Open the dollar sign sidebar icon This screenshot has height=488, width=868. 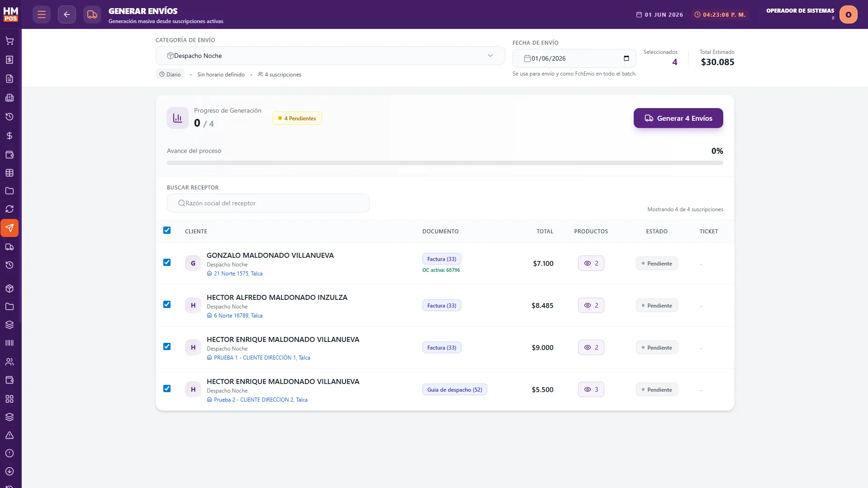9,136
